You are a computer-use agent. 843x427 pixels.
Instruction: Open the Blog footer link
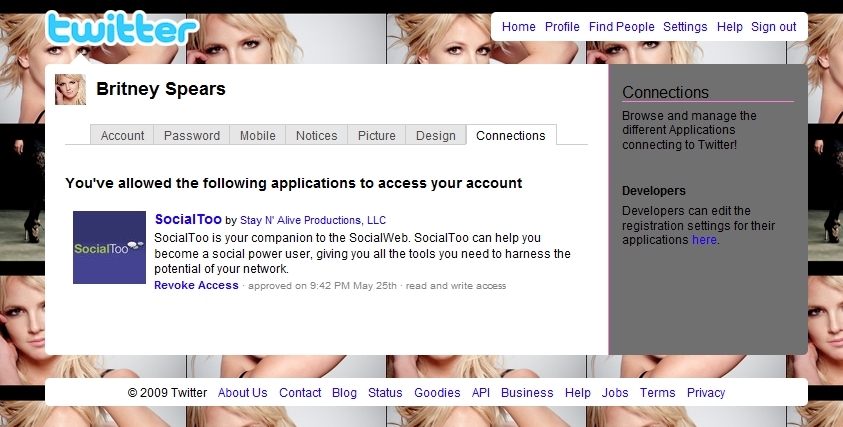click(x=344, y=393)
